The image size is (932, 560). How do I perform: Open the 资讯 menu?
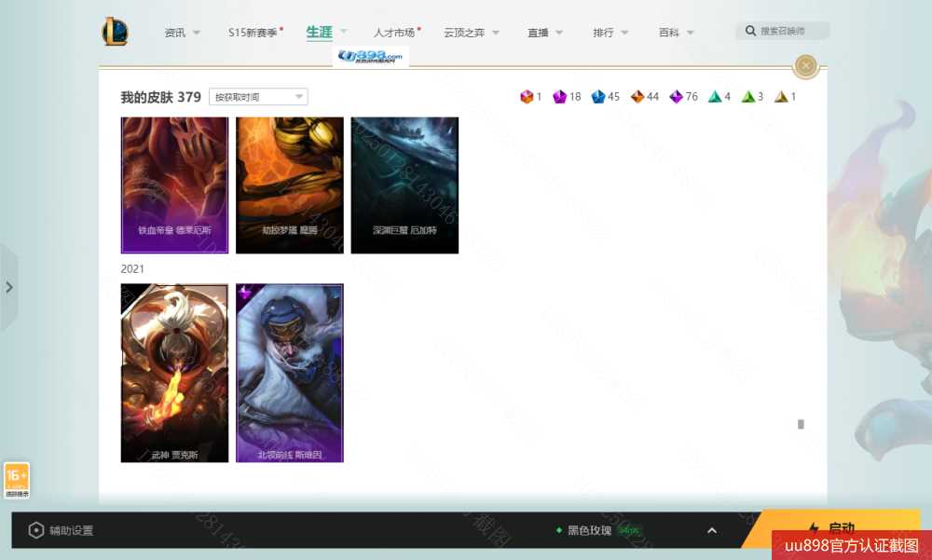(175, 33)
